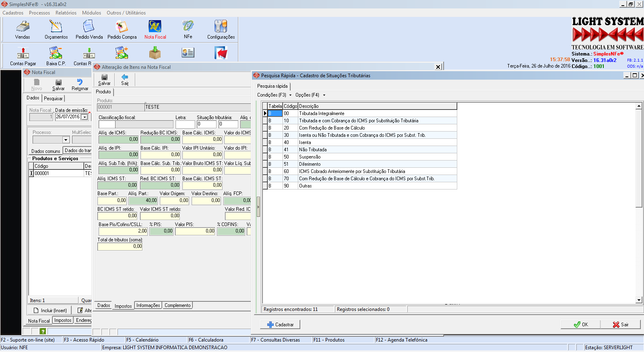
Task: Click the green question mark help icon
Action: click(43, 331)
